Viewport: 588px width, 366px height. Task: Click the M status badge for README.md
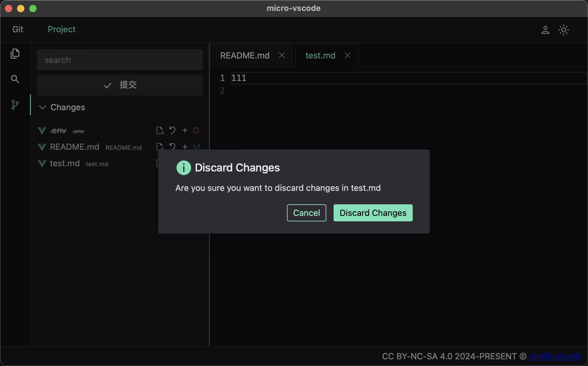pos(197,146)
